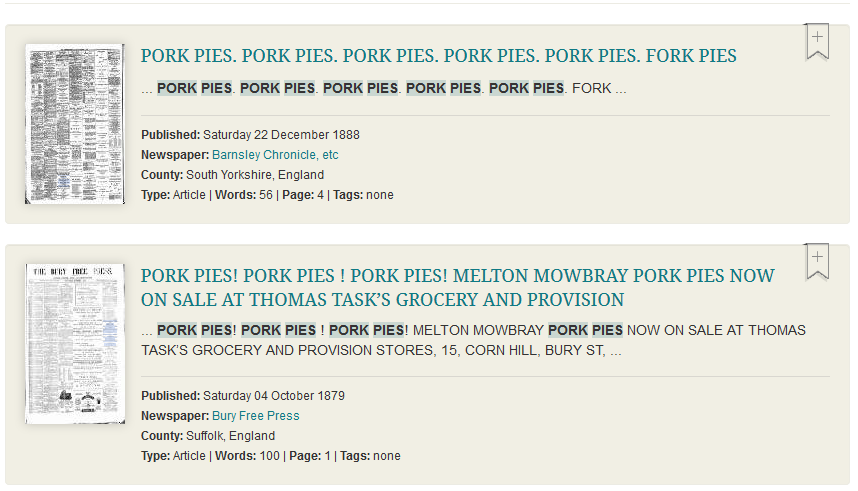Click the trailing ellipsis after "FORK" in snippet
Screen dimensions: 858x491
click(x=621, y=88)
